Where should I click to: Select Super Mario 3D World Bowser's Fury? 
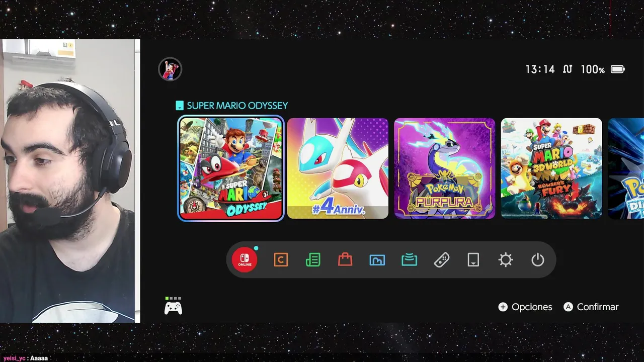pos(551,168)
